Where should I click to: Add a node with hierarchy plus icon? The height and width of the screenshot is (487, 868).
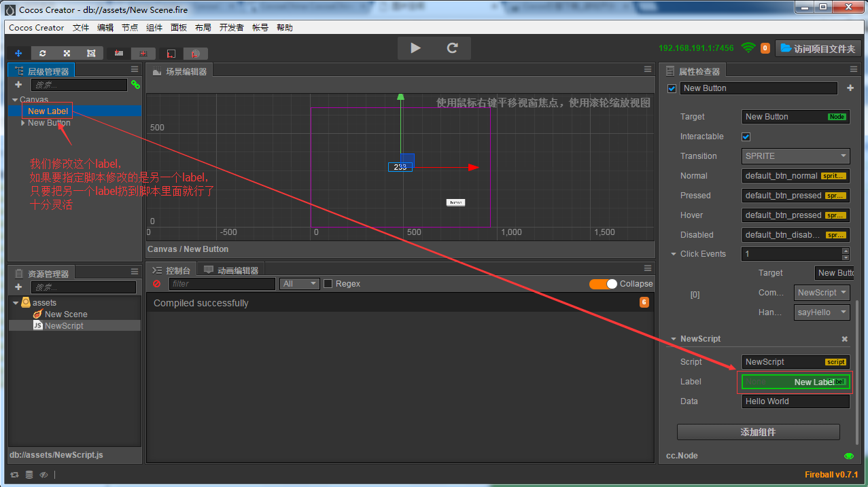(18, 85)
